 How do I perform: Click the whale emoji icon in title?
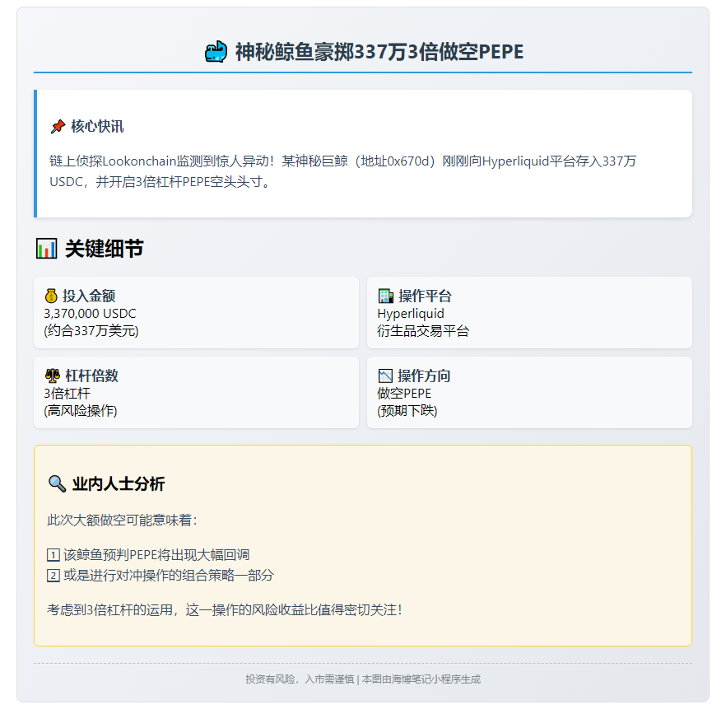coord(215,53)
